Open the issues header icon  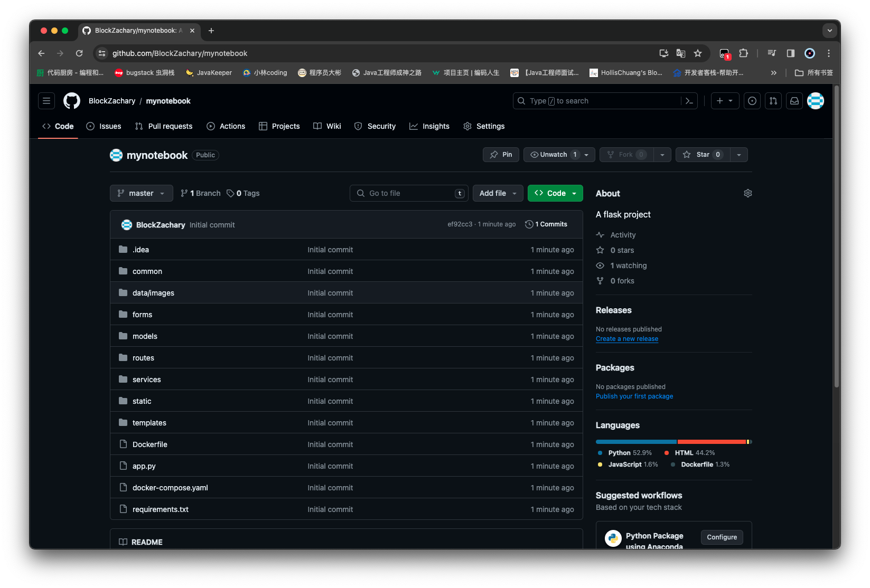click(x=752, y=101)
